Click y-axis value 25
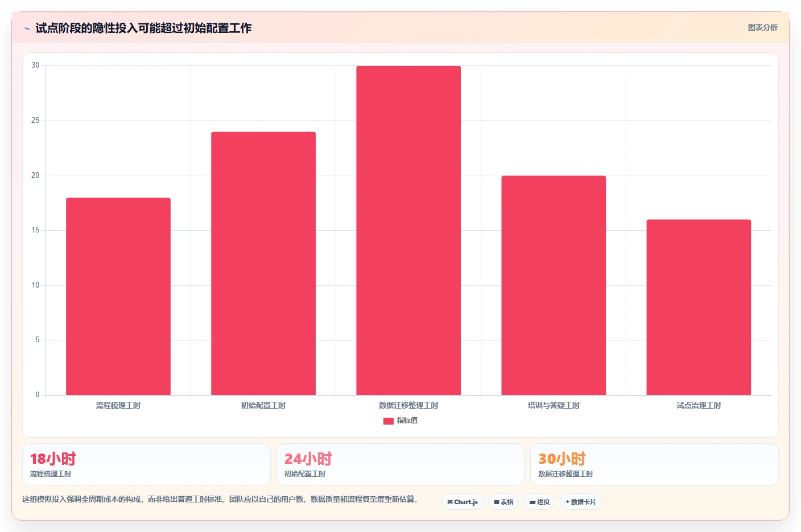This screenshot has height=532, width=801. pyautogui.click(x=36, y=120)
